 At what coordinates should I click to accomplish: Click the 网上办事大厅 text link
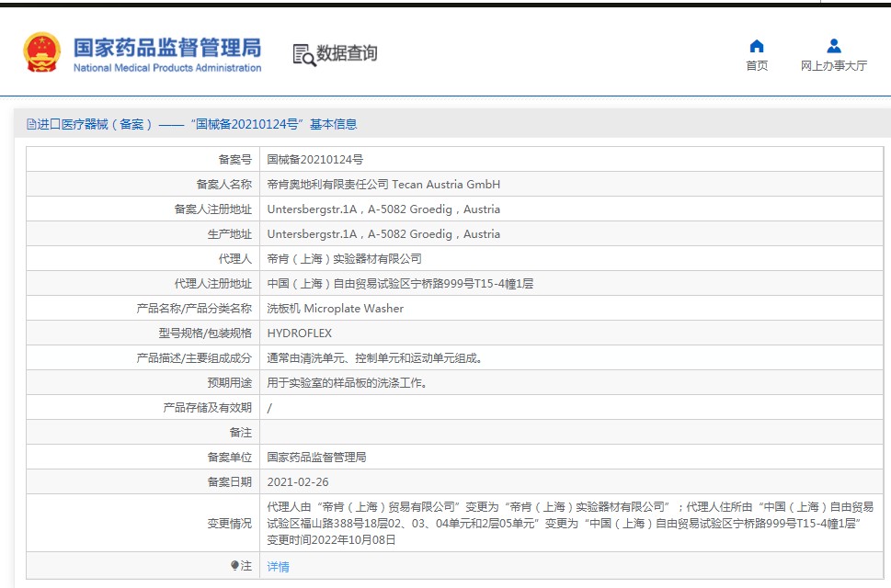pos(834,66)
